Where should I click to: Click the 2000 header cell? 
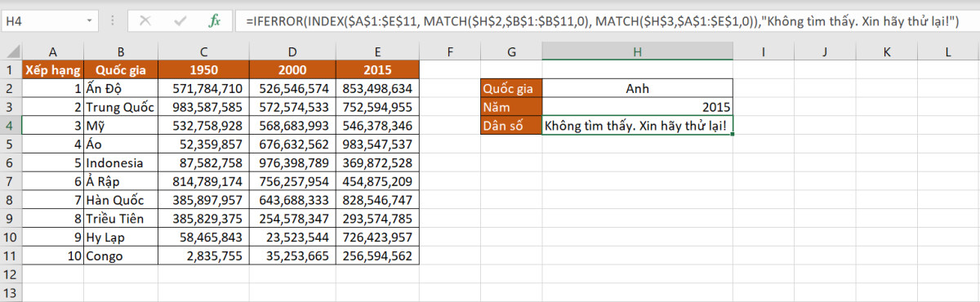[292, 69]
